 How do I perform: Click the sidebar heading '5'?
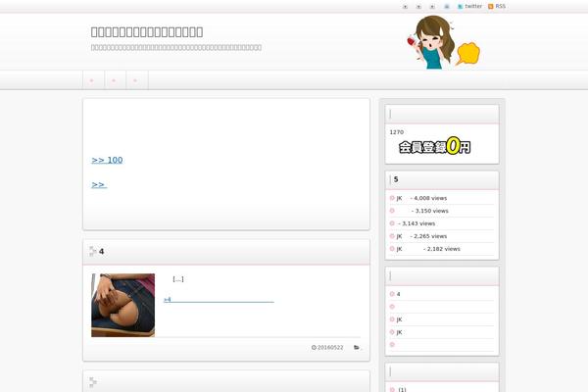coord(396,179)
